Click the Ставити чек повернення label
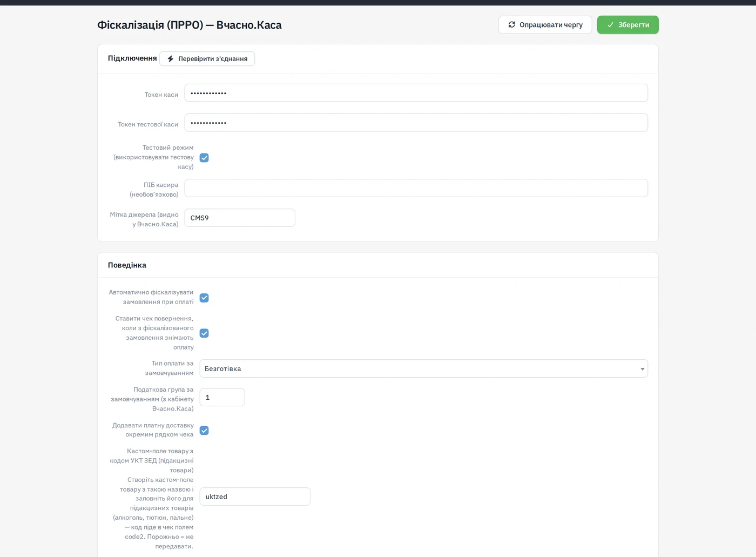Screen dimensions: 756x557 (154, 333)
